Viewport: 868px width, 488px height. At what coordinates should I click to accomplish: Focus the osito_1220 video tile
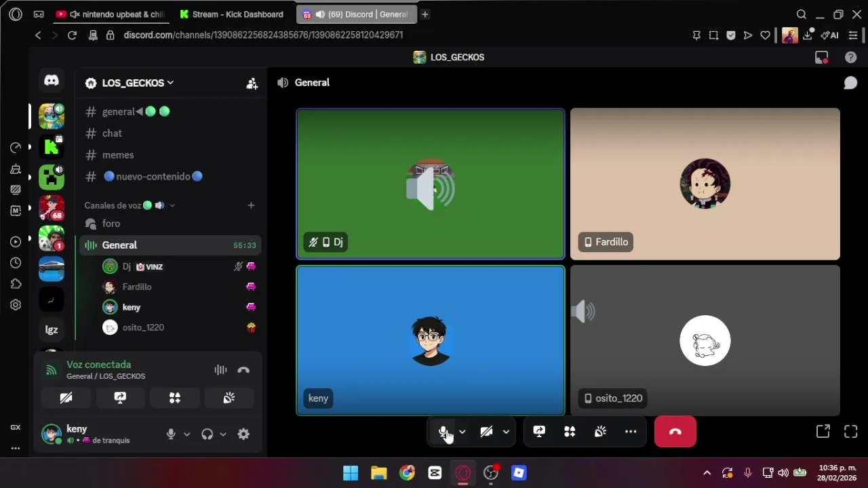tap(705, 340)
